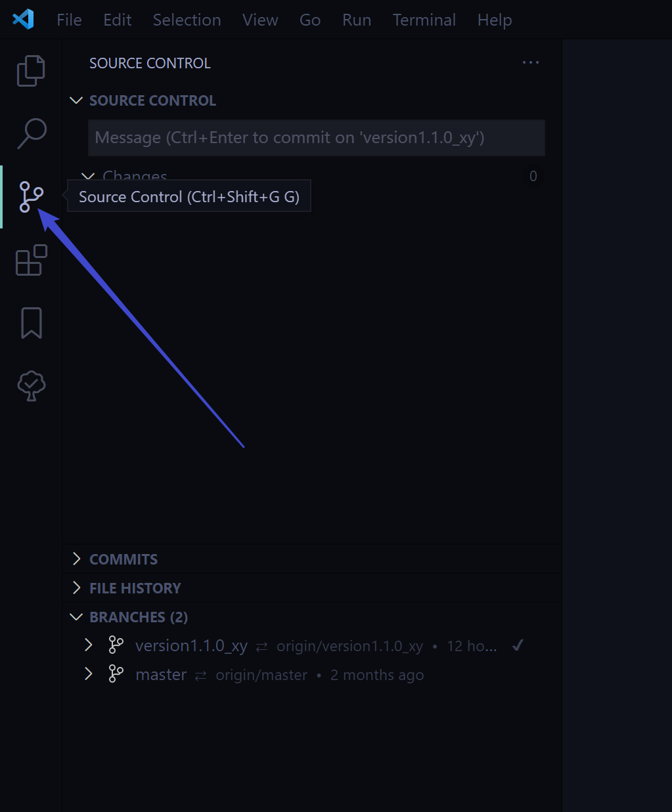Open the Explorer icon in the activity bar

click(31, 70)
